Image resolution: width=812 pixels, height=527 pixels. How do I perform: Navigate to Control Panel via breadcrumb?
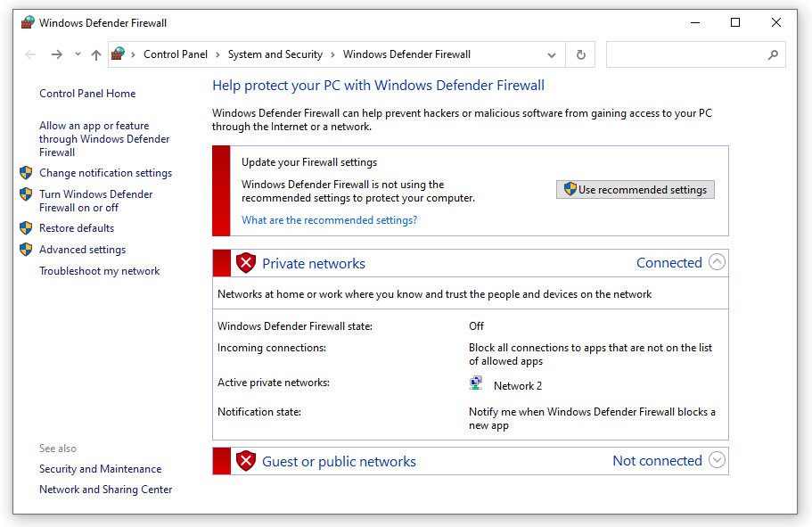click(175, 54)
